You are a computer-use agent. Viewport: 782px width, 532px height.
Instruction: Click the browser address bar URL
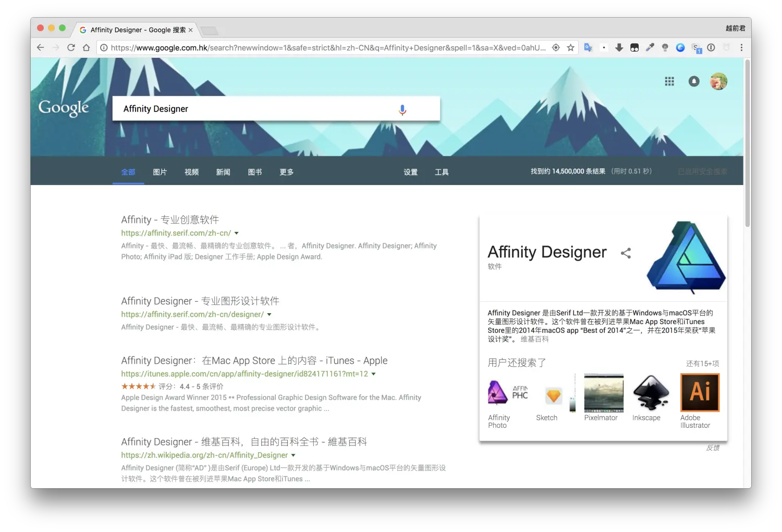[328, 47]
